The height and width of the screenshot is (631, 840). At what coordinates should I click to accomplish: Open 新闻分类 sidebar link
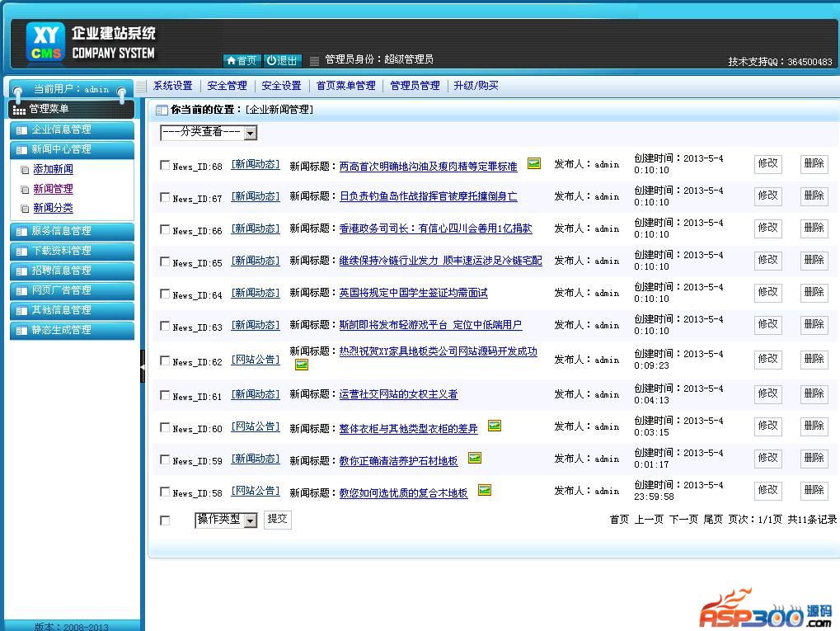pos(53,208)
